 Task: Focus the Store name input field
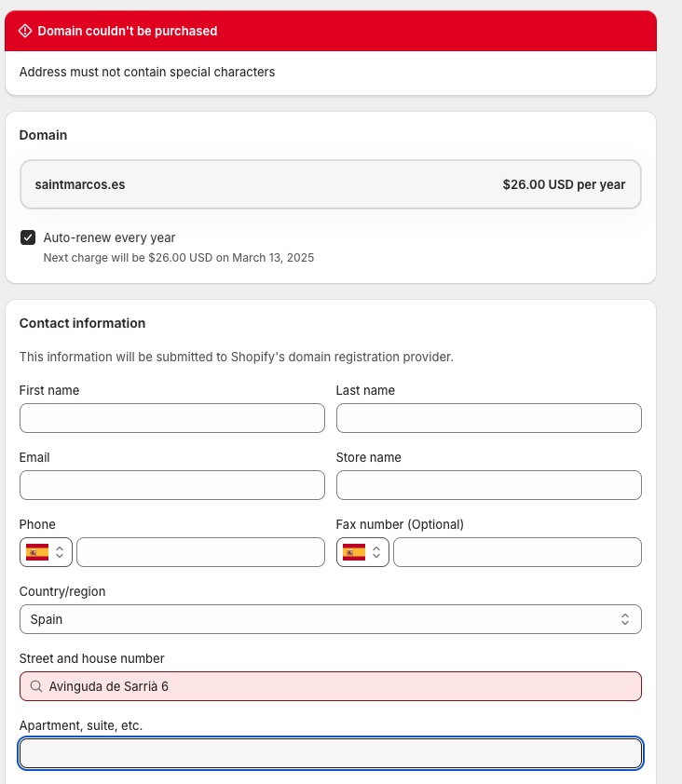[x=488, y=485]
